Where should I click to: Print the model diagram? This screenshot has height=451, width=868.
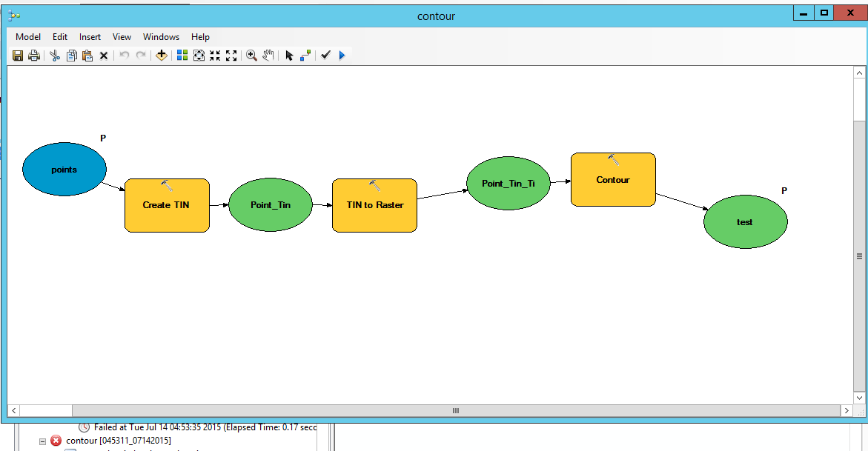coord(34,56)
